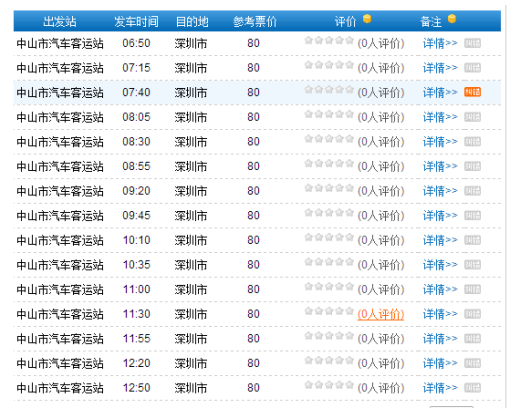The width and height of the screenshot is (524, 413).
Task: Click the star rating in the 10:10 row
Action: point(329,237)
